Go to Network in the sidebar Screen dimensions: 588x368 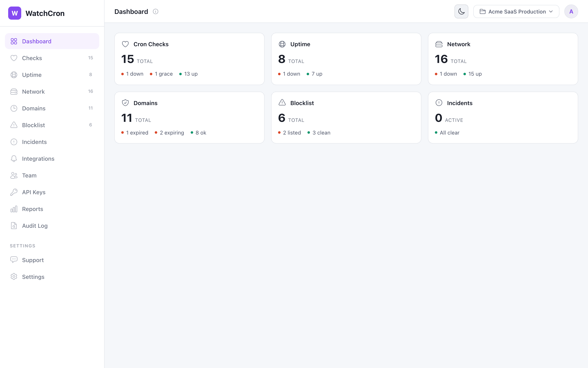click(52, 92)
